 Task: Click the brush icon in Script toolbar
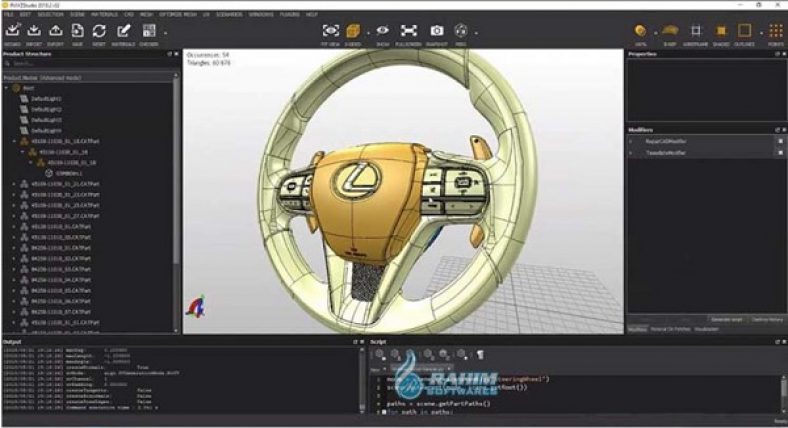pos(480,355)
